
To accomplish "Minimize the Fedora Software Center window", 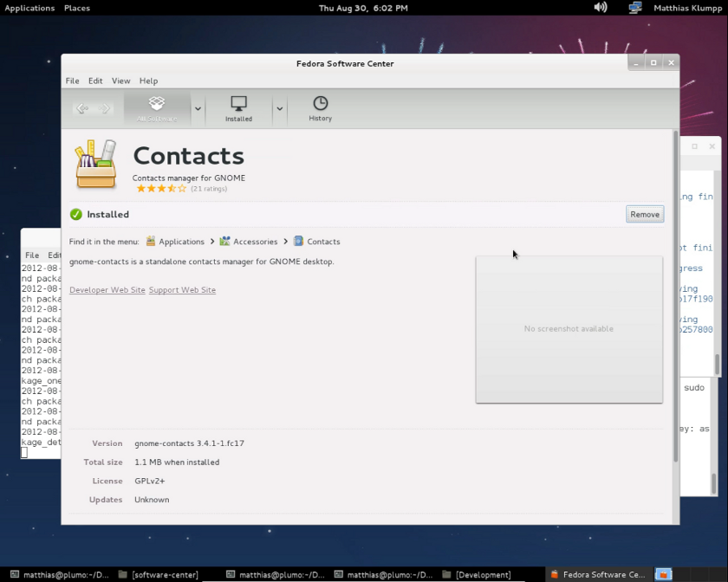I will click(x=636, y=63).
